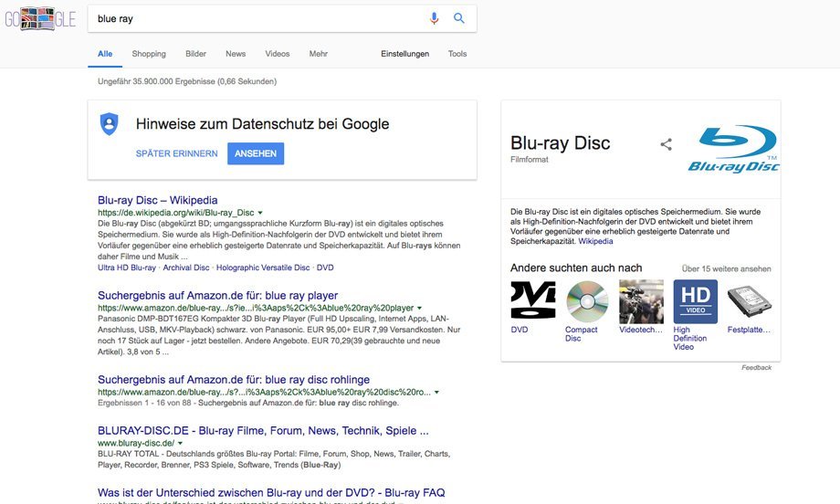
Task: Click the Blu-ray Disc panel heading
Action: pos(561,143)
